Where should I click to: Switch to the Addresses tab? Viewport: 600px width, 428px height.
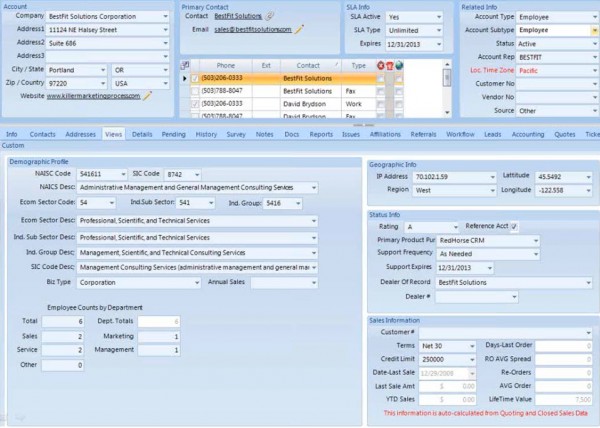(80, 134)
